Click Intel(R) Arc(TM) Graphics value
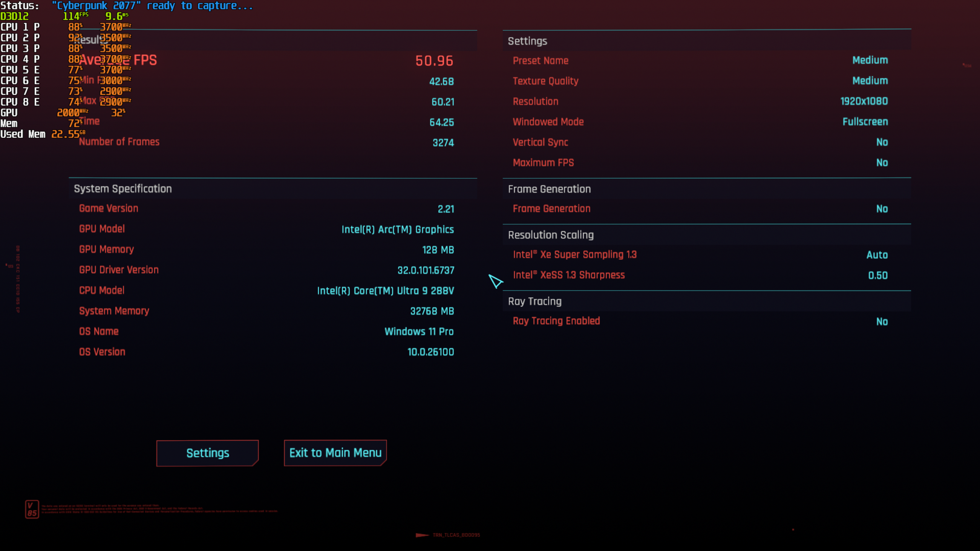Screen dimensions: 980x551 [397, 230]
